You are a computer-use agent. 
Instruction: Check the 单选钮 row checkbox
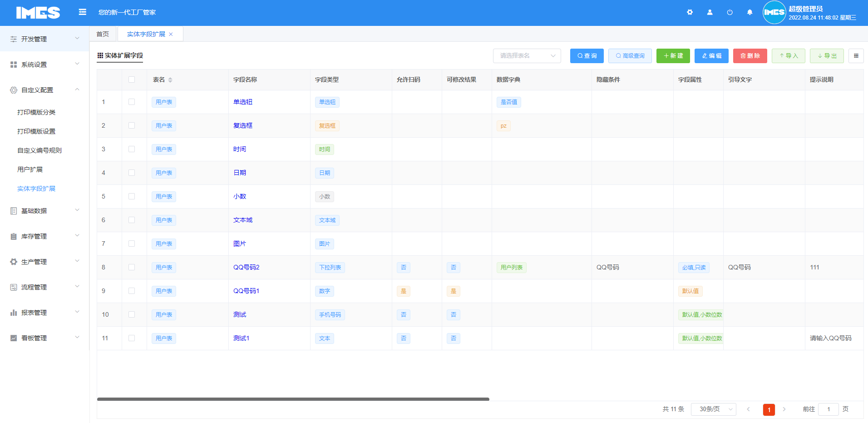tap(132, 102)
